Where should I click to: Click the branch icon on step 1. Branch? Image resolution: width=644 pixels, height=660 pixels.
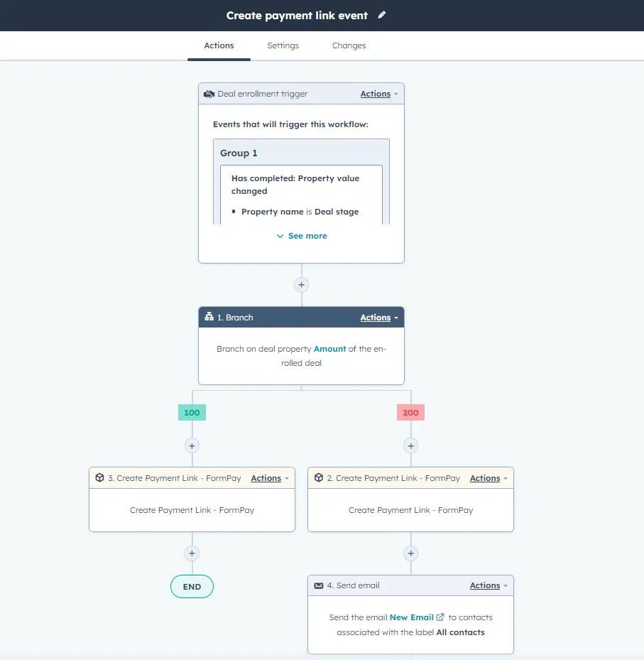click(x=209, y=317)
